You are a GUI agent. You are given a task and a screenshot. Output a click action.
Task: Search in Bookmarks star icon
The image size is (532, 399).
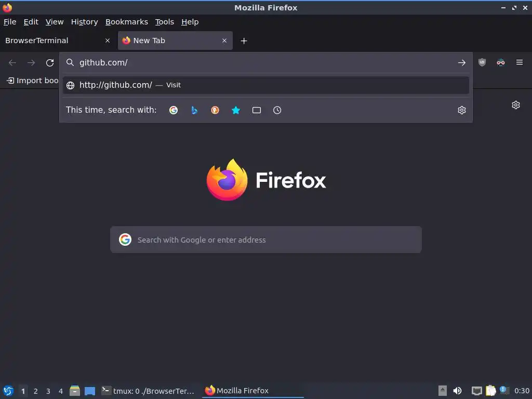(236, 110)
